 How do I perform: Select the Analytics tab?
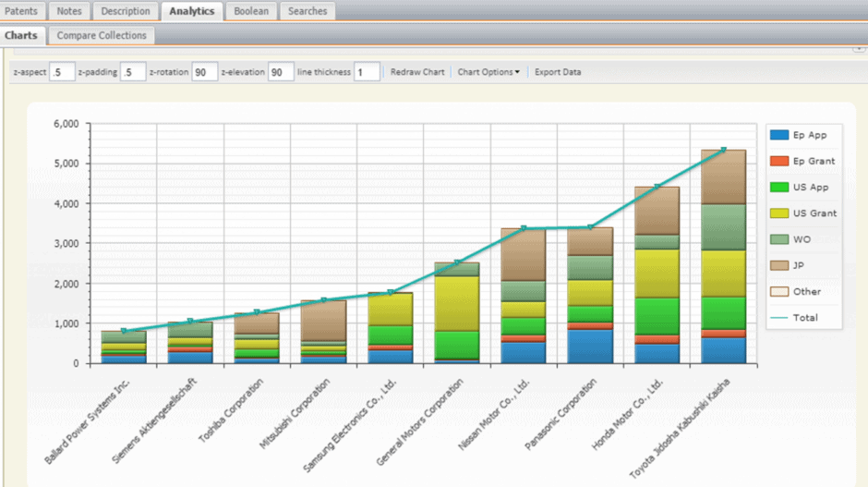point(192,11)
